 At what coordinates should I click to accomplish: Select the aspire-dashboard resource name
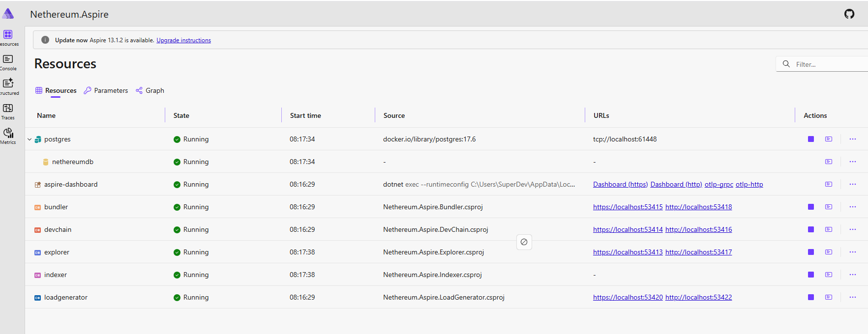(x=71, y=184)
